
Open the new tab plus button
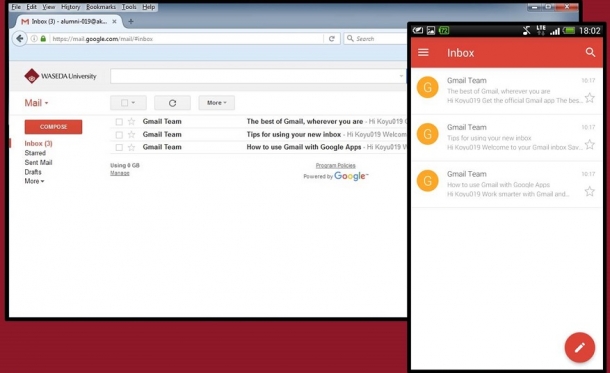tap(131, 21)
